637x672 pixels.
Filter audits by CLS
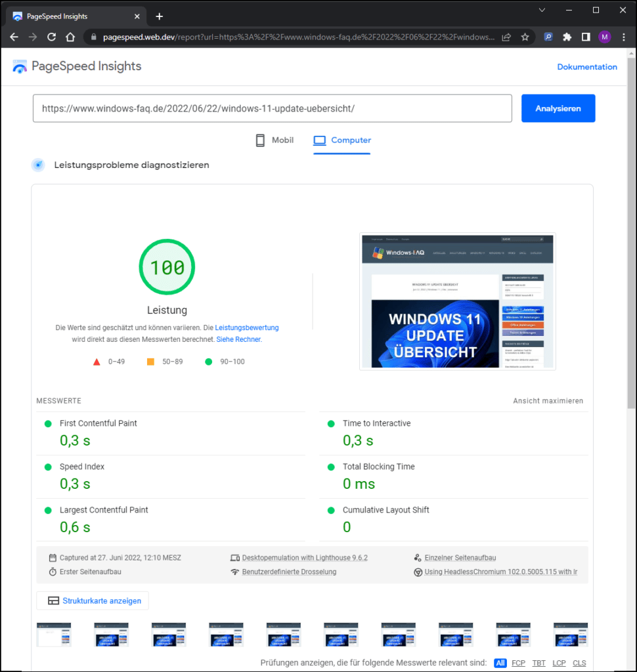click(579, 663)
